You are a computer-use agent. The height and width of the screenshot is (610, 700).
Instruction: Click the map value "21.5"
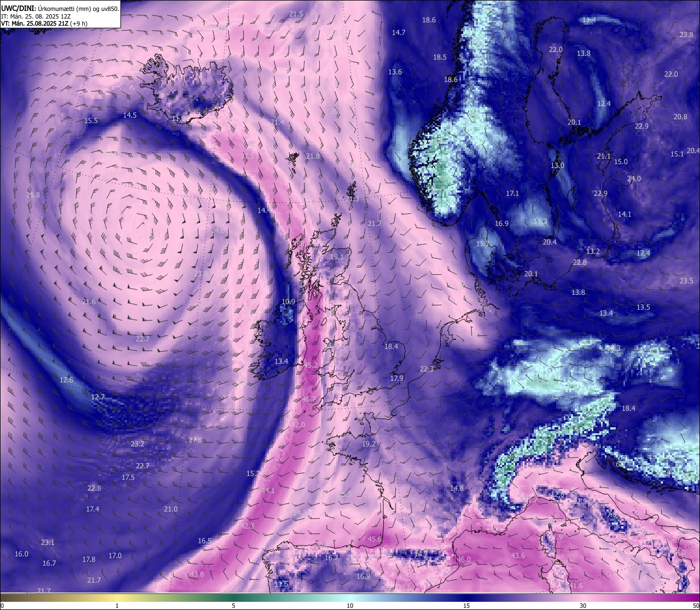click(x=296, y=14)
